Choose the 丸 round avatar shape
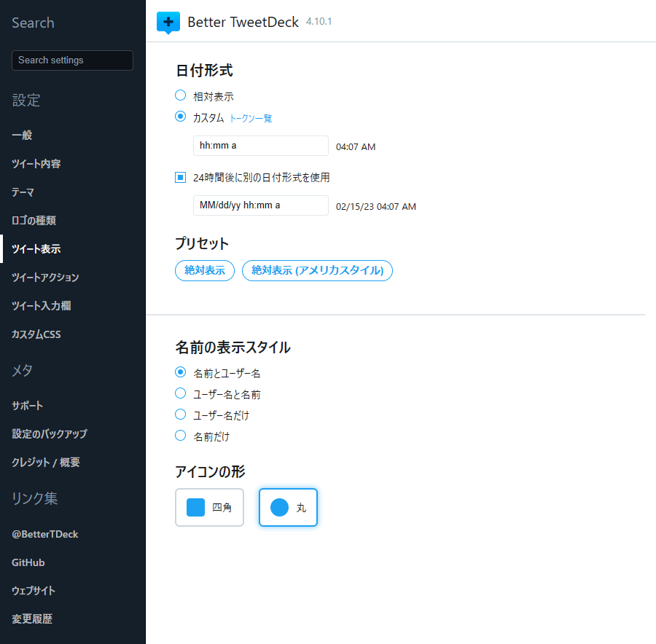The image size is (656, 644). pyautogui.click(x=288, y=507)
